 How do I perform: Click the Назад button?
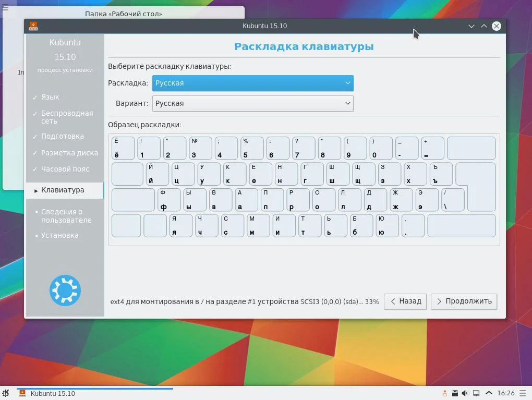coord(405,301)
